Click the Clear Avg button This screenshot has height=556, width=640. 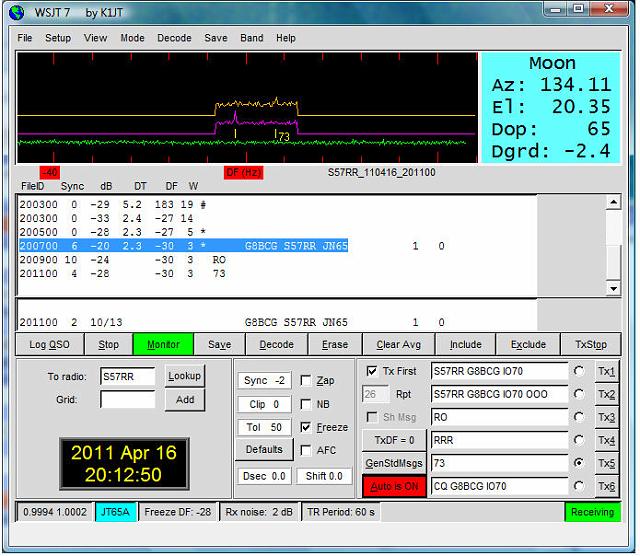tap(399, 345)
